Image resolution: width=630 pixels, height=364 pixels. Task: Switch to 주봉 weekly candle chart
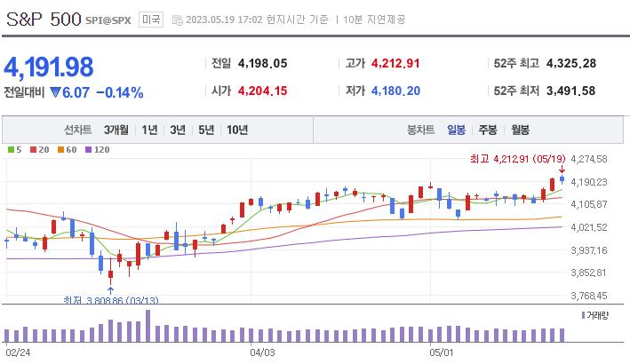(x=488, y=130)
